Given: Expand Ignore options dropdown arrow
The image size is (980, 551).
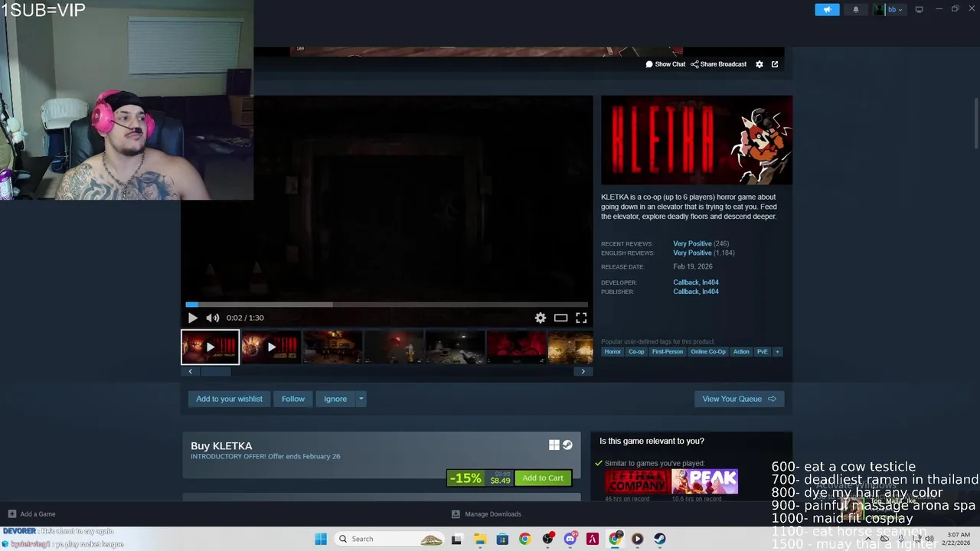Looking at the screenshot, I should pos(361,399).
